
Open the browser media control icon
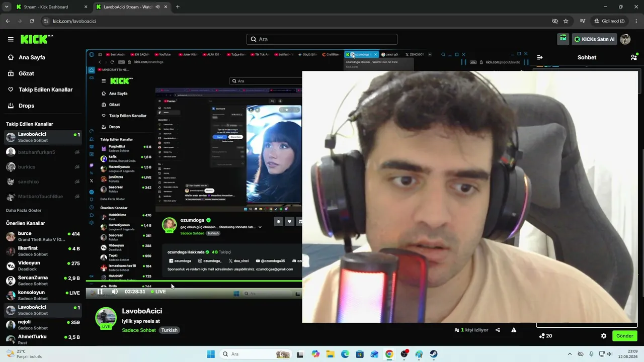click(583, 21)
